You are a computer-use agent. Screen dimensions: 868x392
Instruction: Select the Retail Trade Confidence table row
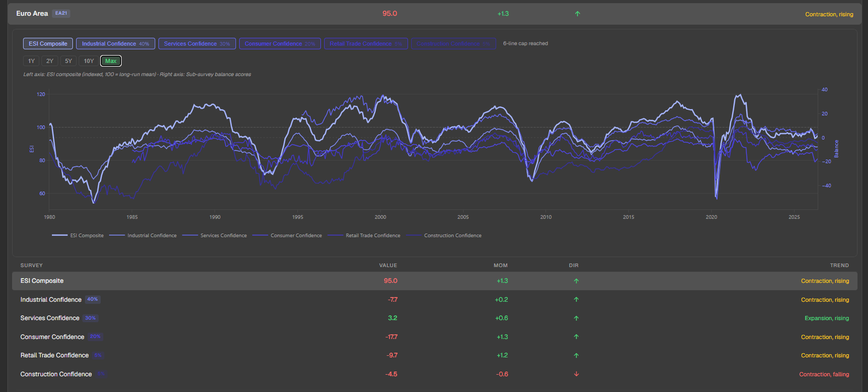[x=434, y=355]
